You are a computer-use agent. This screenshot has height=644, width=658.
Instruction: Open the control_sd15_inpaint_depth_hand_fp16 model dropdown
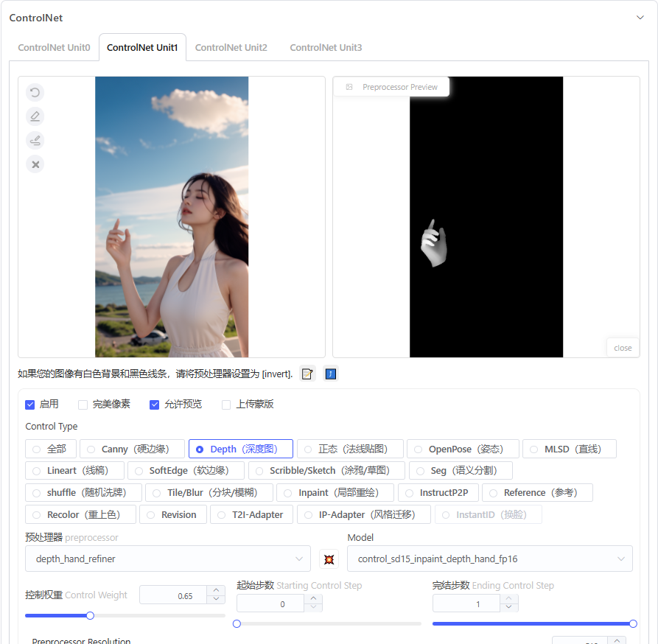[490, 559]
